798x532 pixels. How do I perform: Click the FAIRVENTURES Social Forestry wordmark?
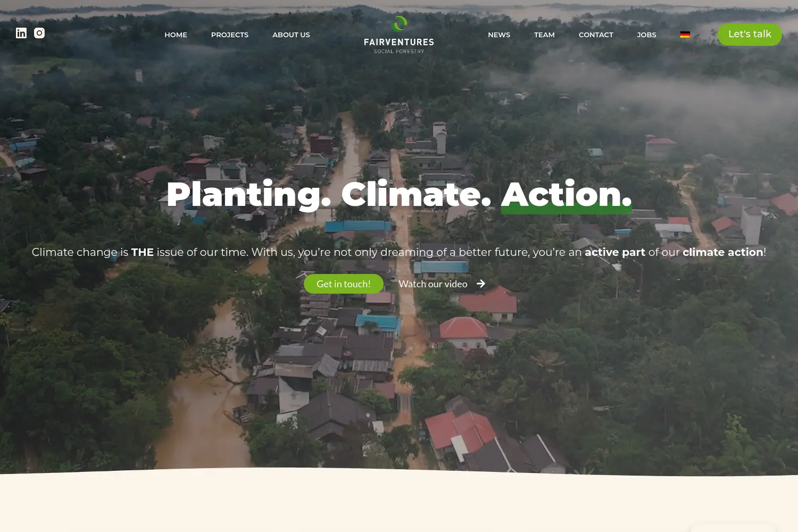[399, 45]
